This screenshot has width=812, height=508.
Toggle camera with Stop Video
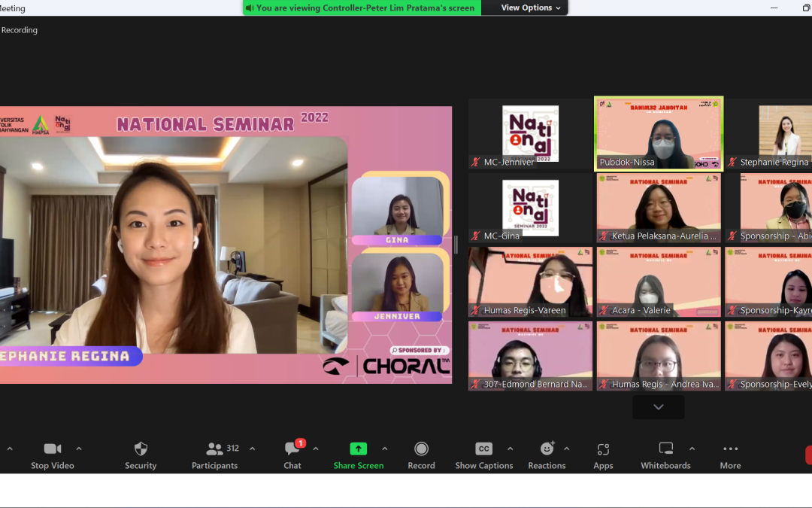click(x=53, y=449)
